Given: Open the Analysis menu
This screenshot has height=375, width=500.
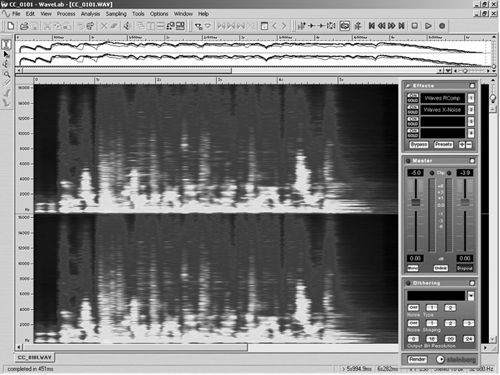Looking at the screenshot, I should pyautogui.click(x=90, y=14).
